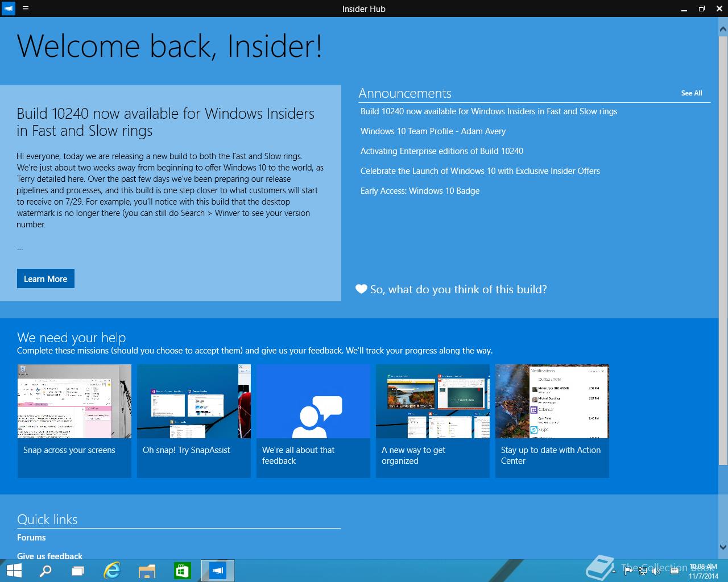This screenshot has width=728, height=582.
Task: Open 'Windows 10 Team Profile - Adam Avery' link
Action: (x=433, y=131)
